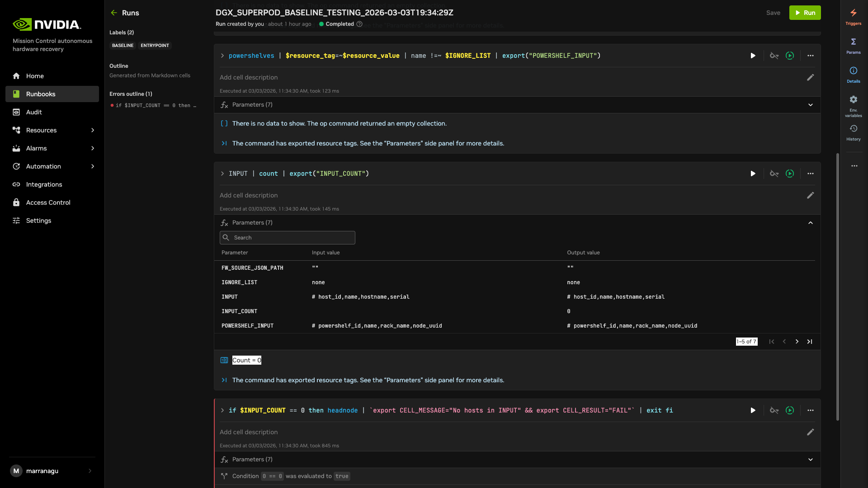Image resolution: width=868 pixels, height=488 pixels.
Task: Collapse the powershelves command cell chevron
Action: (x=222, y=56)
